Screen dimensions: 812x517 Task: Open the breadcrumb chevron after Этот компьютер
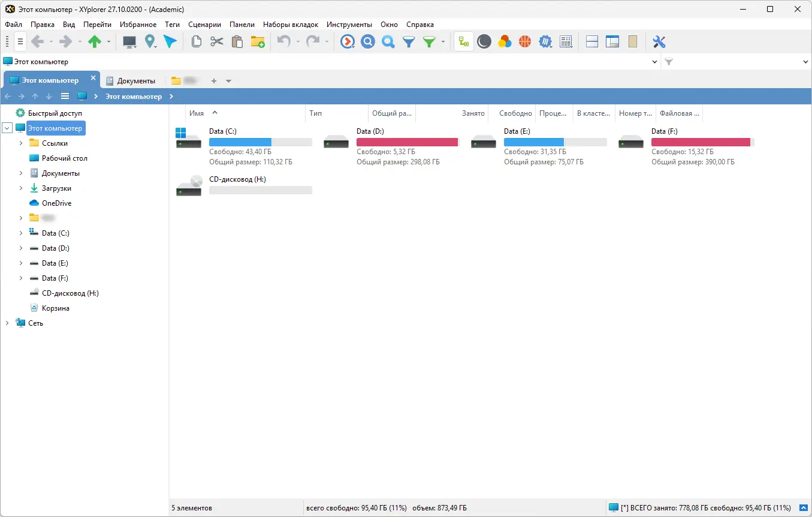click(x=171, y=96)
